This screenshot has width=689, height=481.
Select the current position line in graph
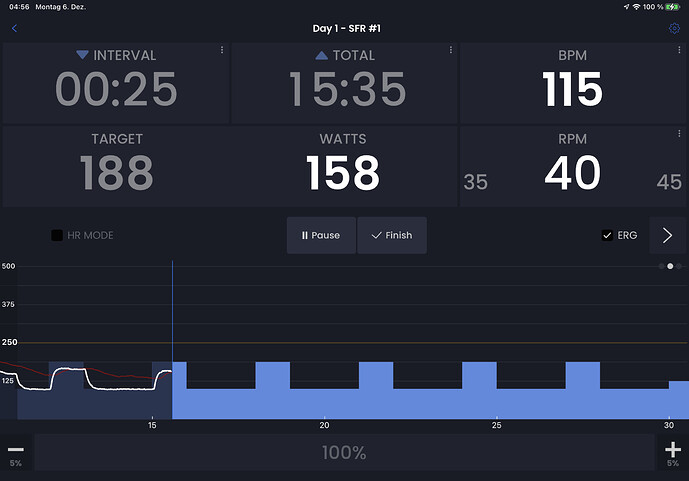tap(172, 340)
